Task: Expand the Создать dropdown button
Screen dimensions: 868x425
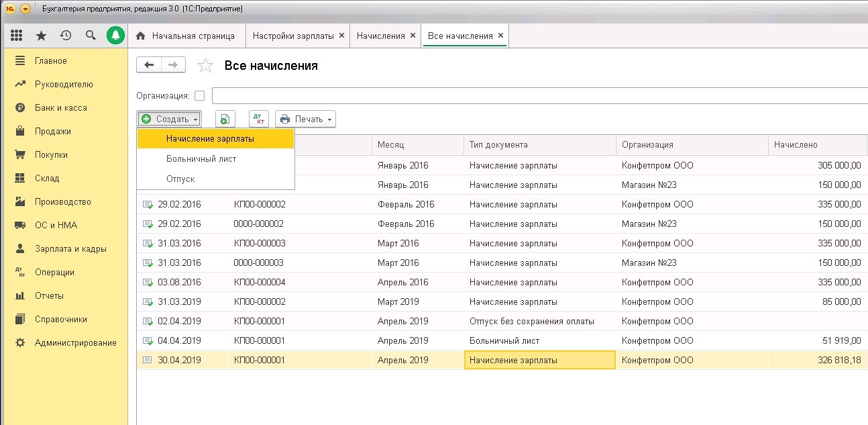Action: tap(169, 119)
